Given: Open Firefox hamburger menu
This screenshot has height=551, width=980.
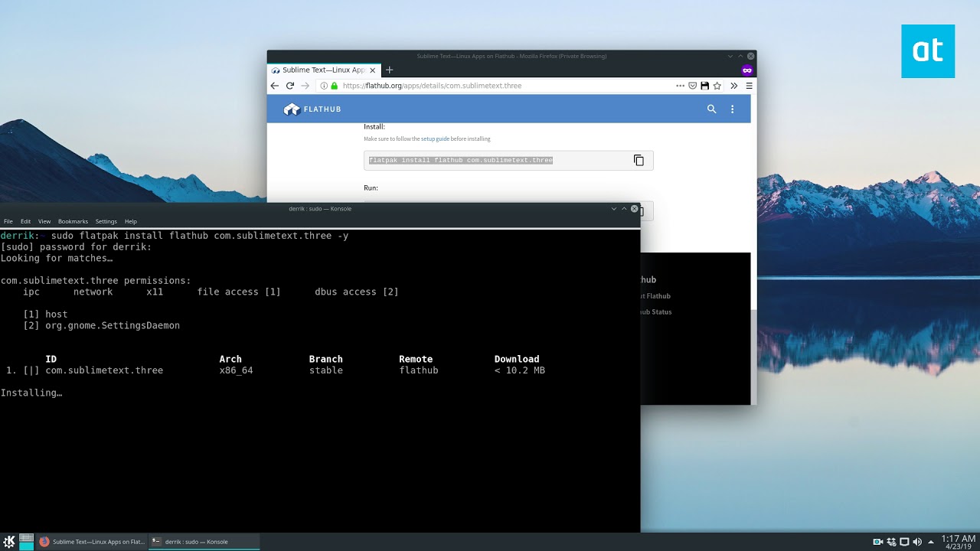Looking at the screenshot, I should (749, 86).
